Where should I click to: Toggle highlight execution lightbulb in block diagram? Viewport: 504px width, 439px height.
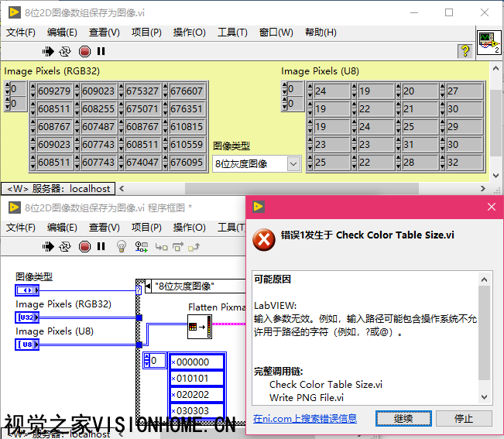[121, 246]
